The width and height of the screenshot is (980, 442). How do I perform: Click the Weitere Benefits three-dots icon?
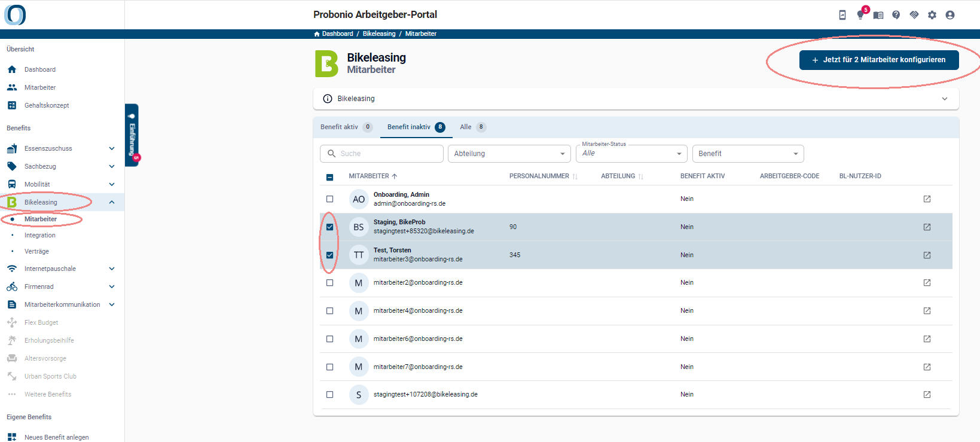12,394
